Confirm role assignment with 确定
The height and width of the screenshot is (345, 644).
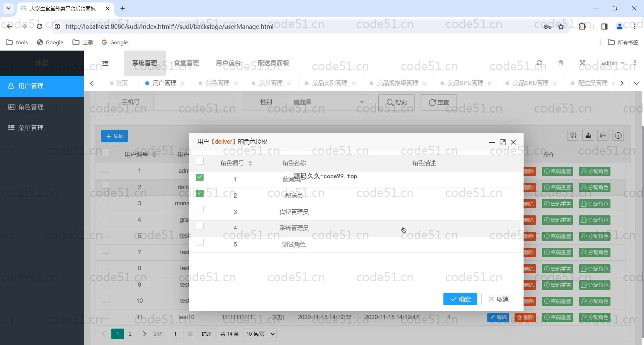(460, 299)
